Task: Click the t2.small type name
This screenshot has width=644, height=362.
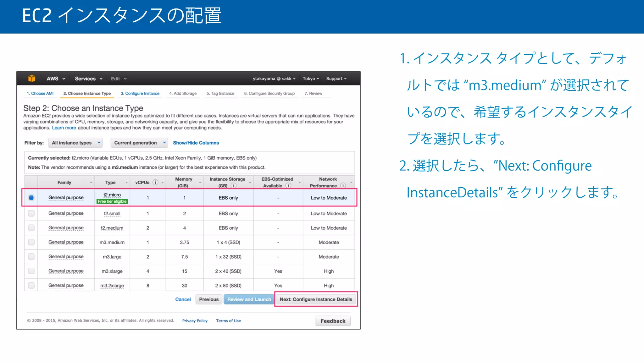Action: coord(112,213)
